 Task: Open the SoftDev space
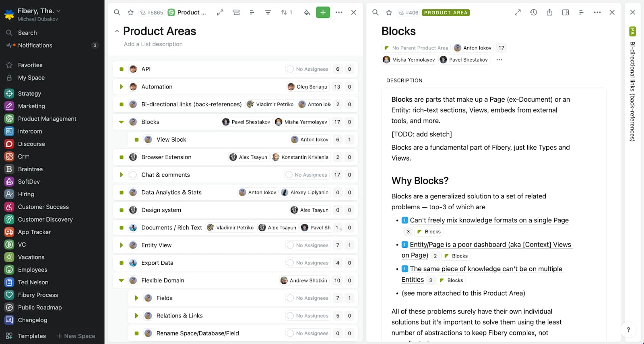(29, 181)
